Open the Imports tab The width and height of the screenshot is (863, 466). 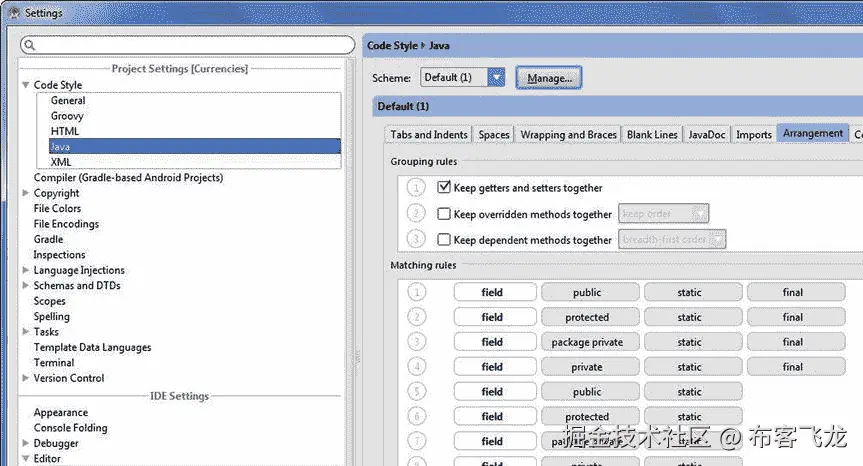(x=753, y=135)
